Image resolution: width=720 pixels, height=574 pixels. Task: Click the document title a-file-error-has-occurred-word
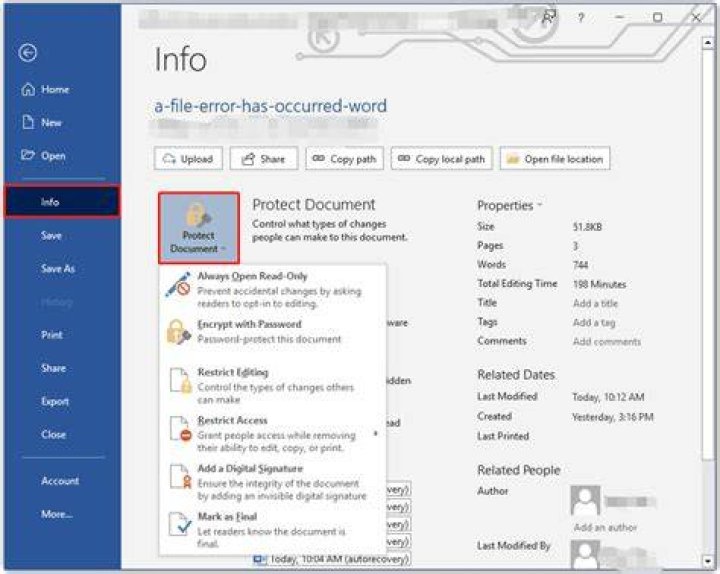click(x=270, y=106)
